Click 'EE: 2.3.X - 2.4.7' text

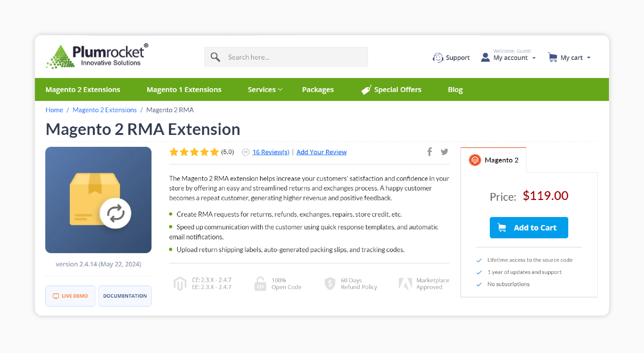pyautogui.click(x=212, y=287)
